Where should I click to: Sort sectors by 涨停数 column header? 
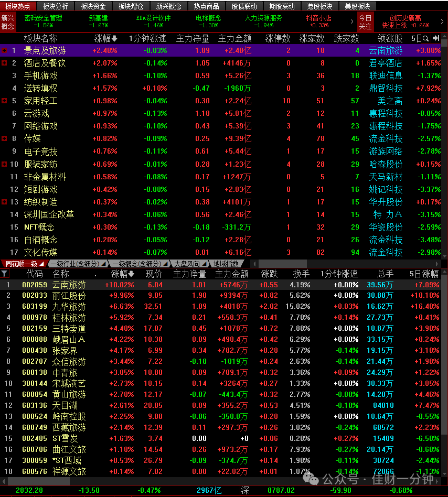pyautogui.click(x=278, y=39)
